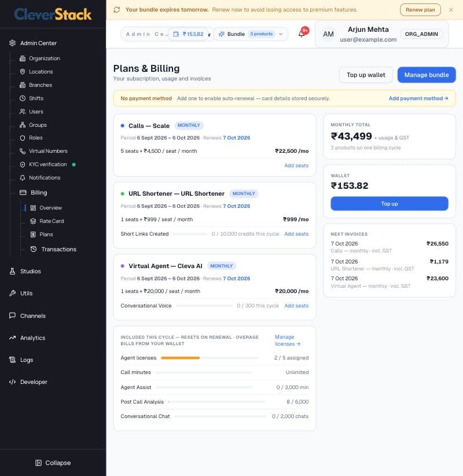Expand the Admin Center context selector
463x476 pixels.
click(x=167, y=34)
